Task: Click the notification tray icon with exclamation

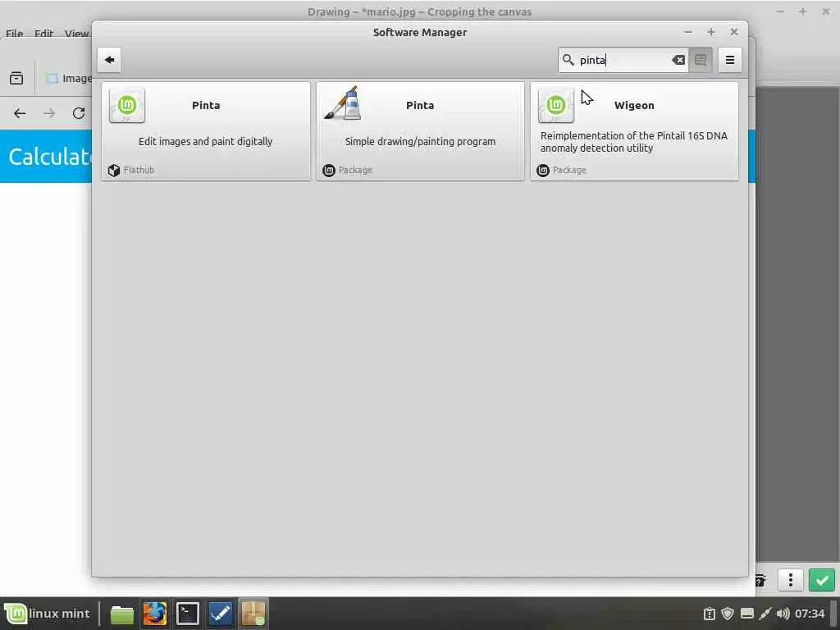Action: [x=710, y=614]
